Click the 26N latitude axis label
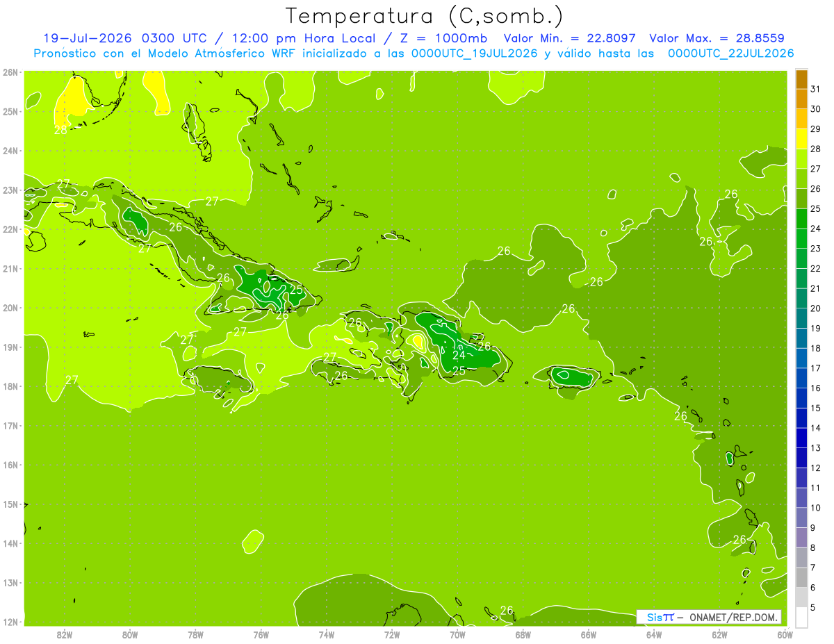Viewport: 834px width, 644px height. 10,72
